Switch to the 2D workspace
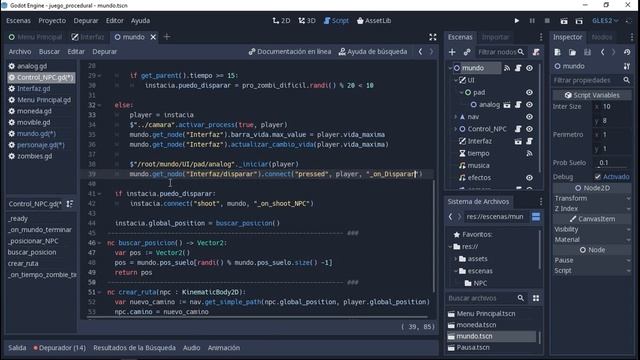The height and width of the screenshot is (360, 640). 281,20
